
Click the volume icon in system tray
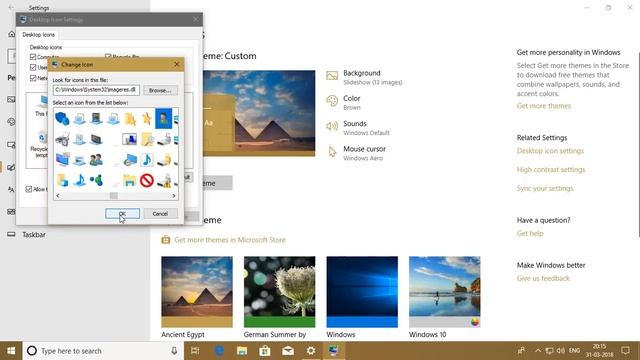561,351
